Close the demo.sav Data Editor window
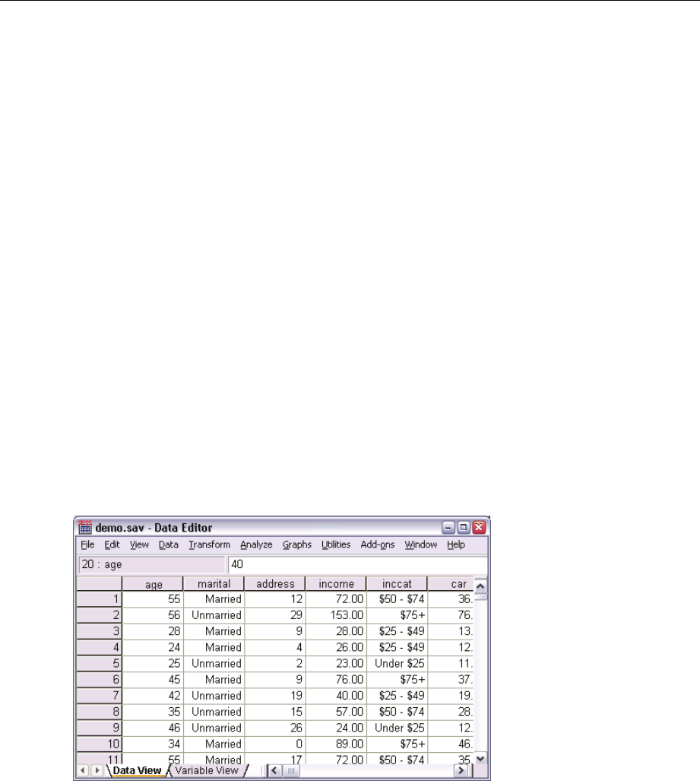This screenshot has height=781, width=700. coord(479,528)
